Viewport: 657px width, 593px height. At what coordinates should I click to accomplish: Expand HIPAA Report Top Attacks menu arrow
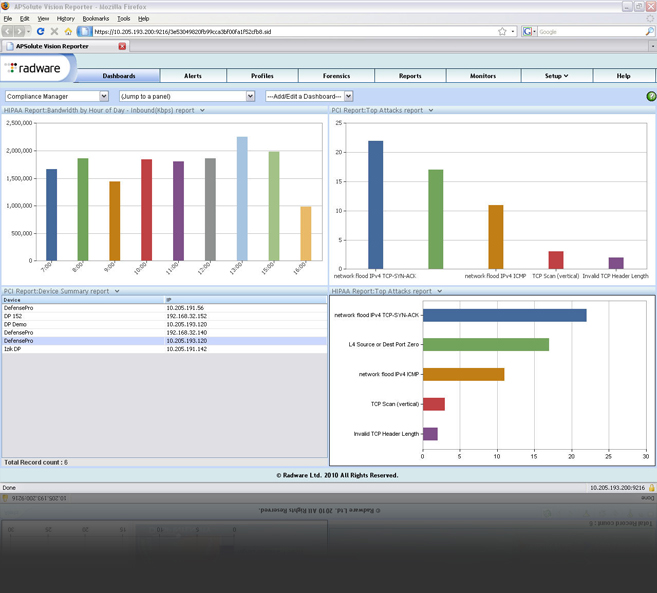click(440, 291)
